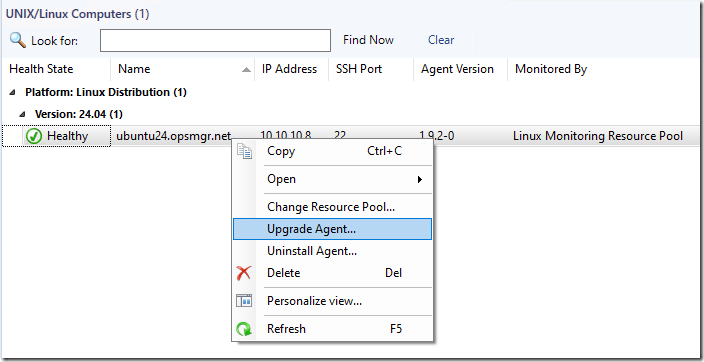Click the 1.9.2-0 agent version cell

coord(436,136)
